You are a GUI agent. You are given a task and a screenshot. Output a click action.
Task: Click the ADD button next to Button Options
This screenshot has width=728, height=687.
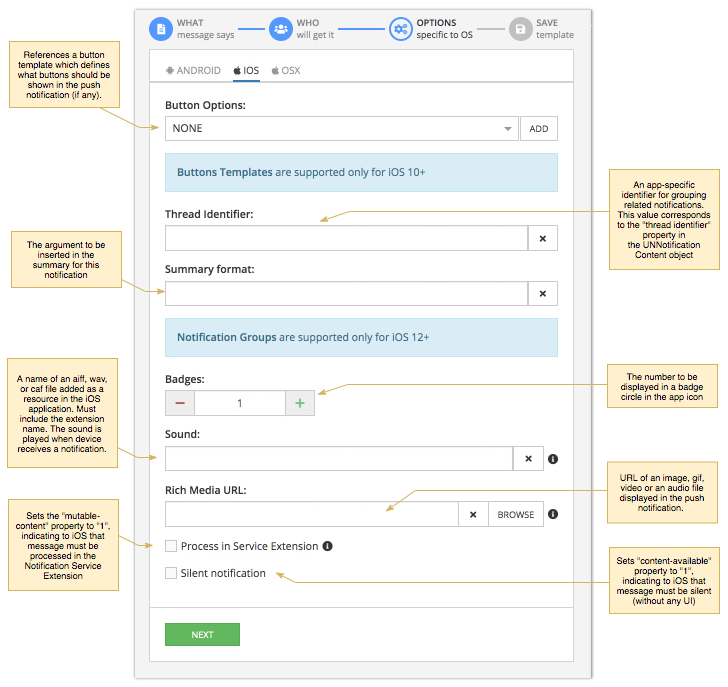[x=539, y=129]
